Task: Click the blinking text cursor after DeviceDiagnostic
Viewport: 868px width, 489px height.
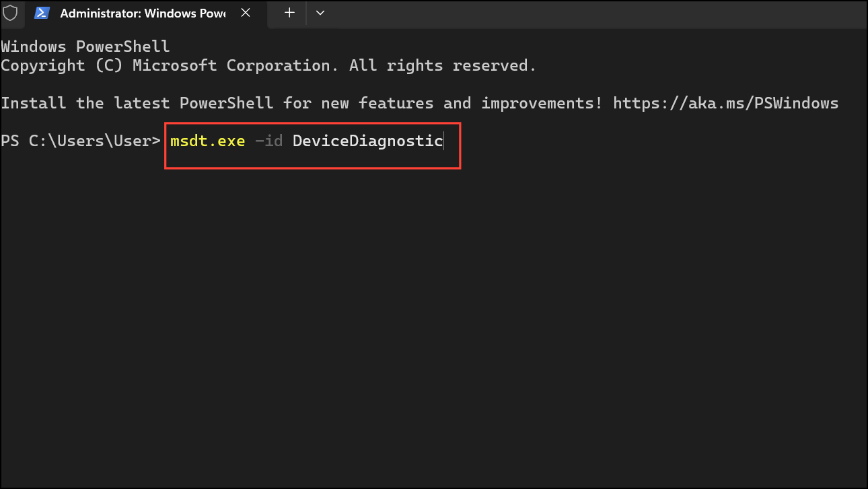Action: (443, 141)
